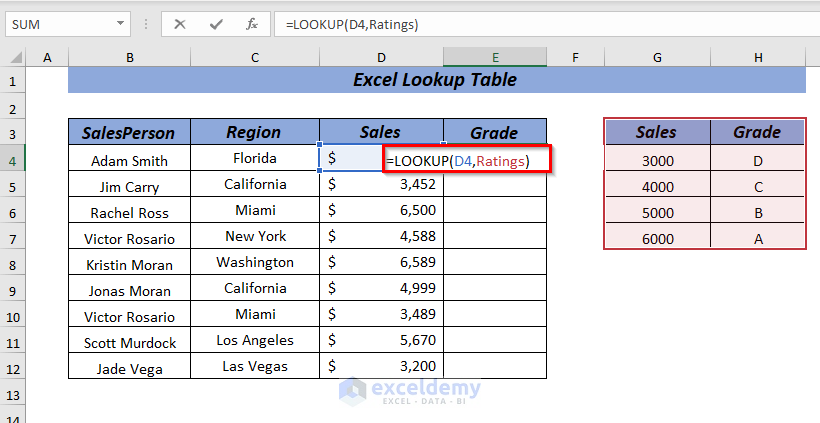Select the 4,999 sales cell
The height and width of the screenshot is (423, 820).
tap(382, 289)
